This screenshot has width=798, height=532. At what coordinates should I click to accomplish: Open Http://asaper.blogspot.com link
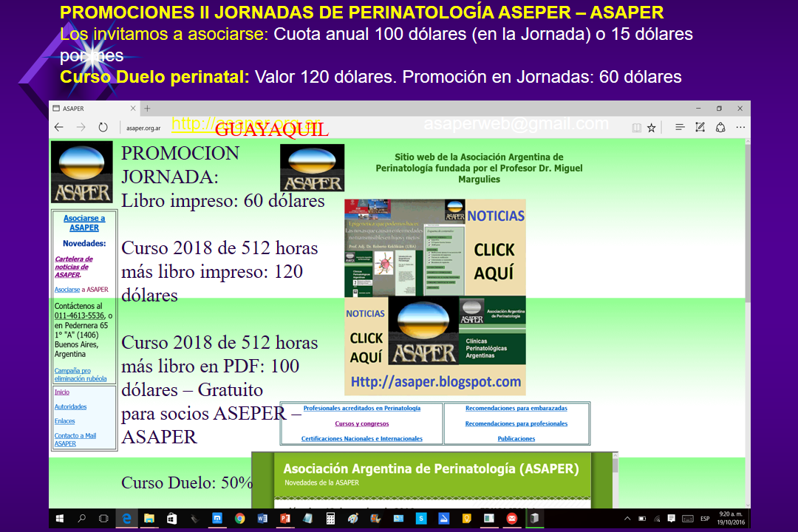click(x=436, y=382)
